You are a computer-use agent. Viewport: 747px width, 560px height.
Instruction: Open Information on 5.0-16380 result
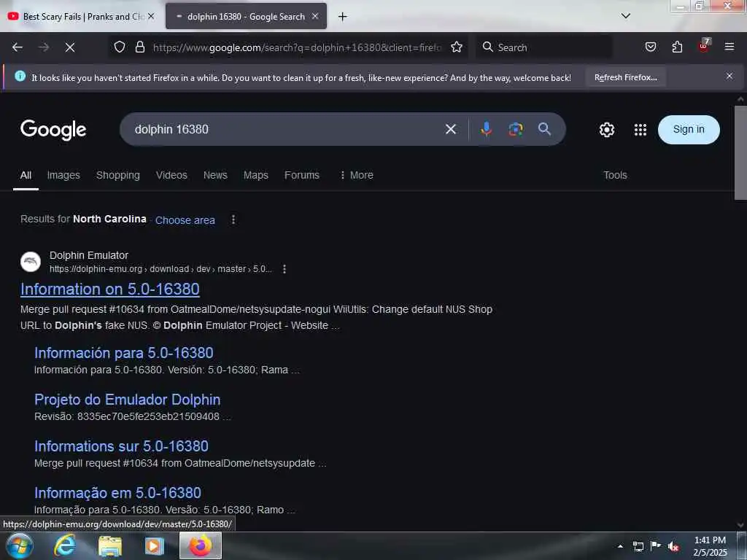110,289
